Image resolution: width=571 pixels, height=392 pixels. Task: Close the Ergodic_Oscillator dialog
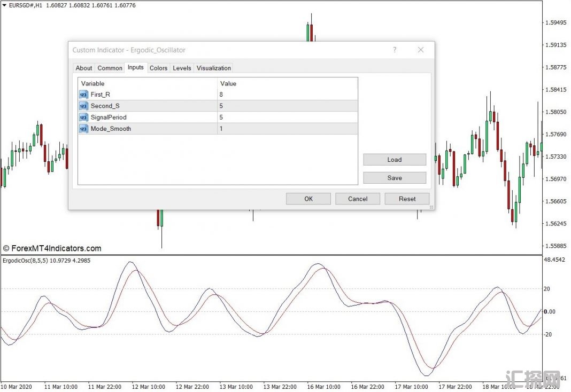pyautogui.click(x=421, y=50)
